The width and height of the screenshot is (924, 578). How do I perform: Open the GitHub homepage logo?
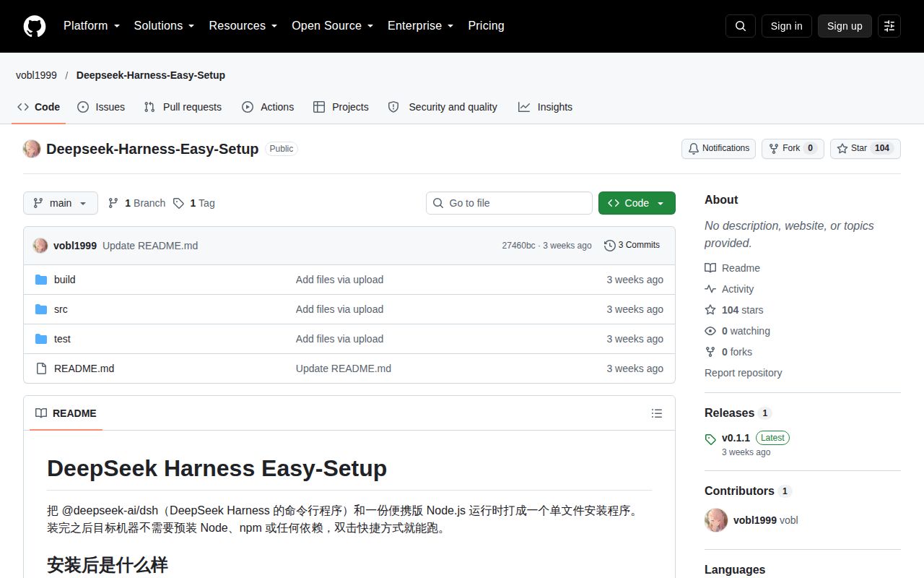tap(35, 26)
